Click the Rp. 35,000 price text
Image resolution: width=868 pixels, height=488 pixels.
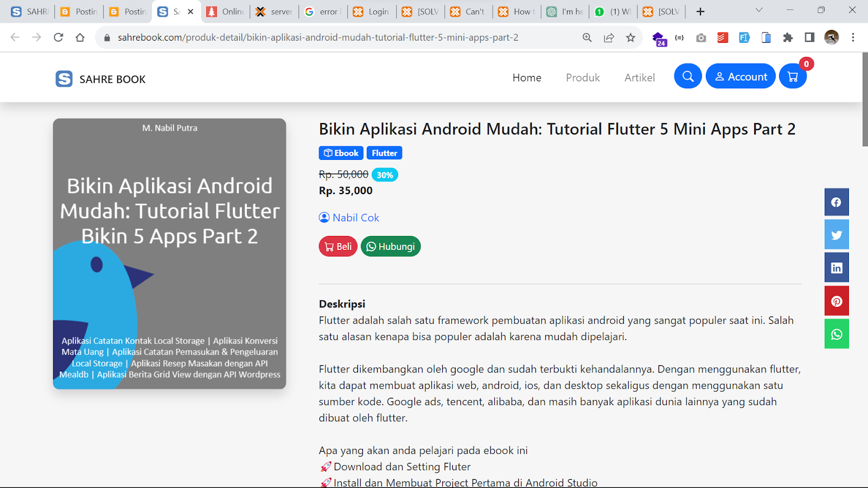tap(346, 190)
